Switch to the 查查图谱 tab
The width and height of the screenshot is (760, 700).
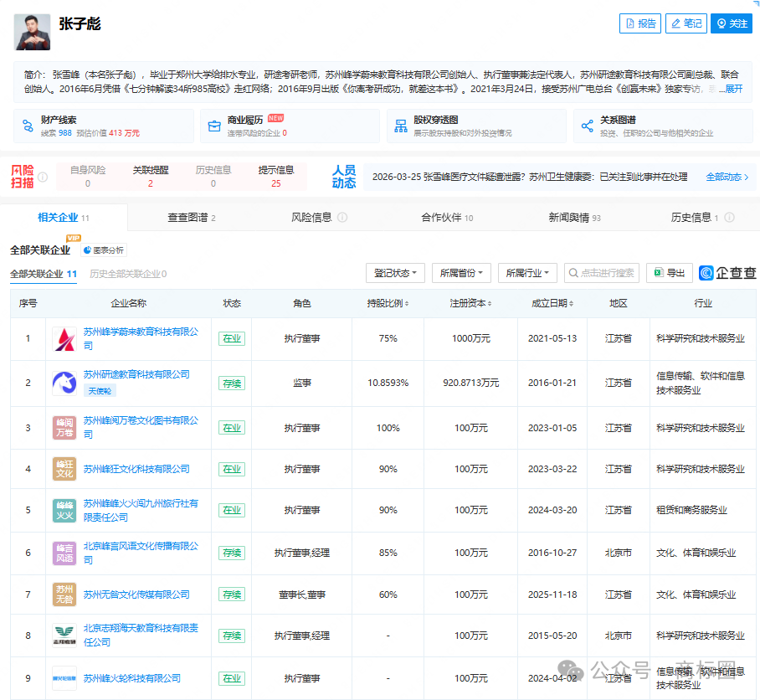point(192,218)
